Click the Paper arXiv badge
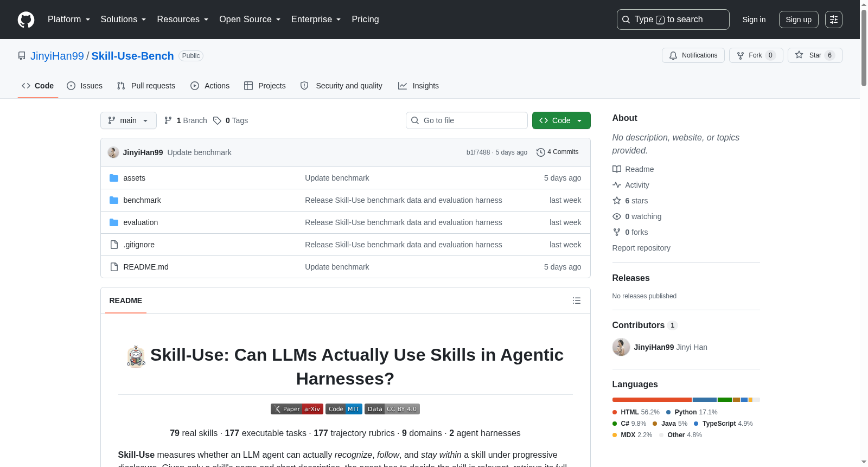 297,409
